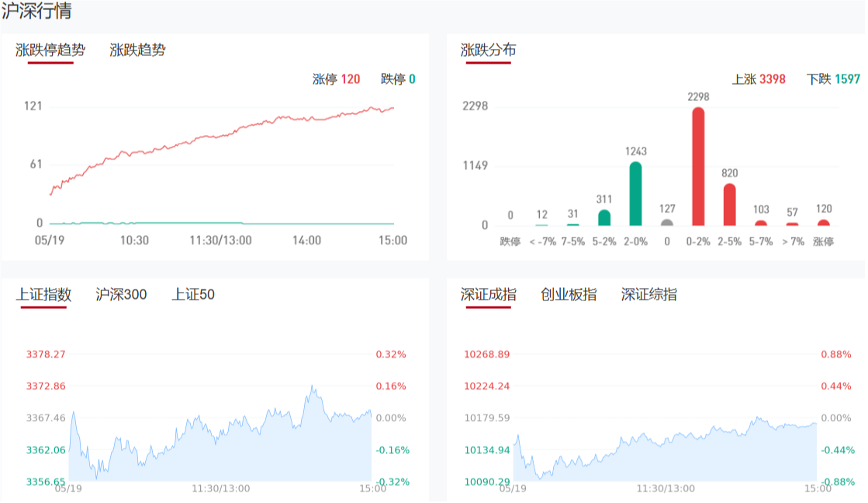Click the 下跌 1597 count label

pos(833,79)
